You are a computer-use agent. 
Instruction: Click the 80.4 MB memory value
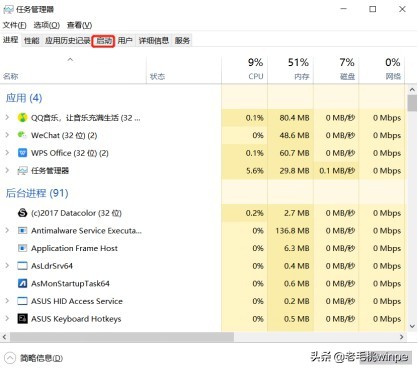pyautogui.click(x=294, y=118)
